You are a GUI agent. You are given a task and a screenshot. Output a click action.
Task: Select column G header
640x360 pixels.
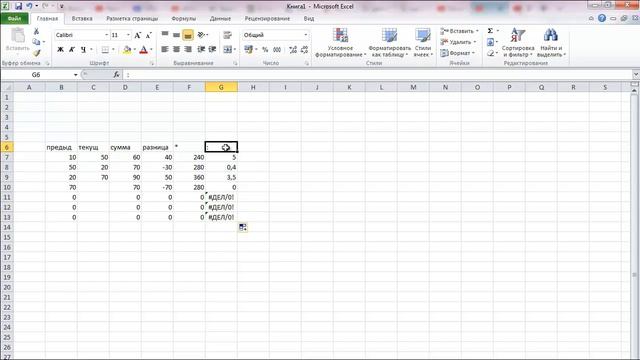(221, 87)
